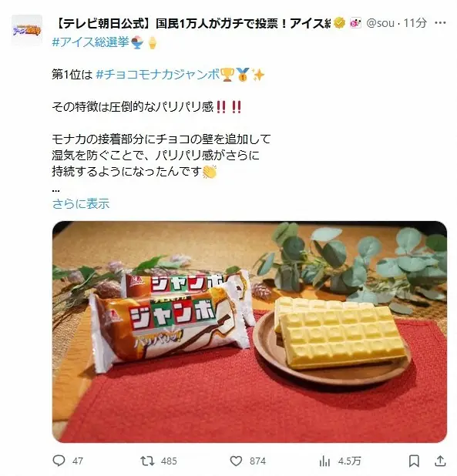Viewport: 457px width, 476px height.
Task: Click the 47 replies count
Action: [x=78, y=461]
